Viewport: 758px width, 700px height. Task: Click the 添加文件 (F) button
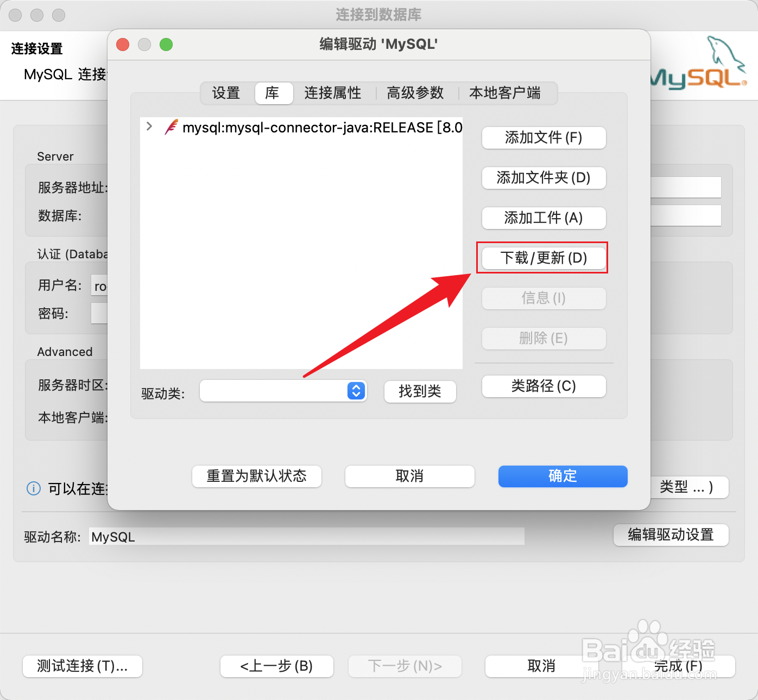pyautogui.click(x=544, y=138)
